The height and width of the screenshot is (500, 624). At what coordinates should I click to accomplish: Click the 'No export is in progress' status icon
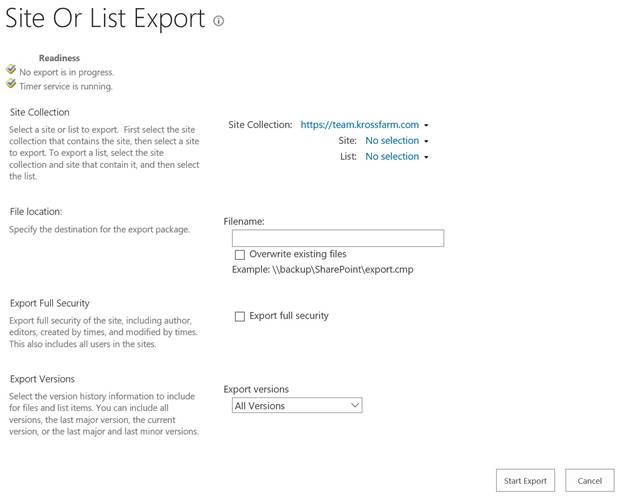tap(11, 71)
